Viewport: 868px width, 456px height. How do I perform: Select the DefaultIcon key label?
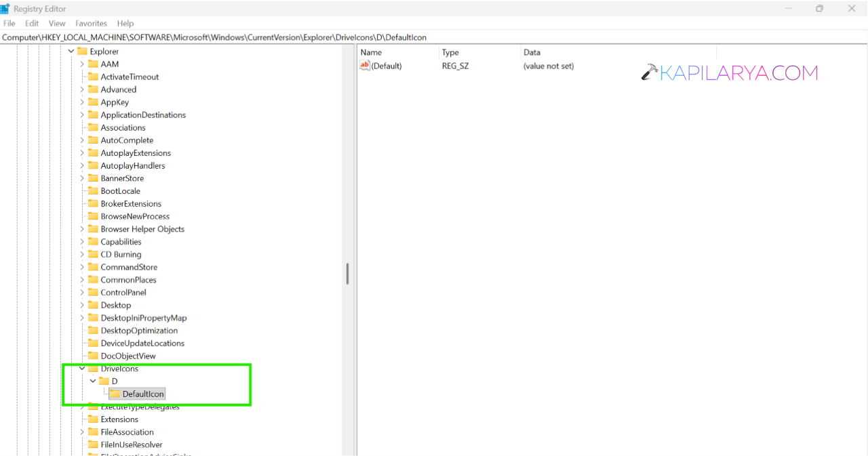143,394
